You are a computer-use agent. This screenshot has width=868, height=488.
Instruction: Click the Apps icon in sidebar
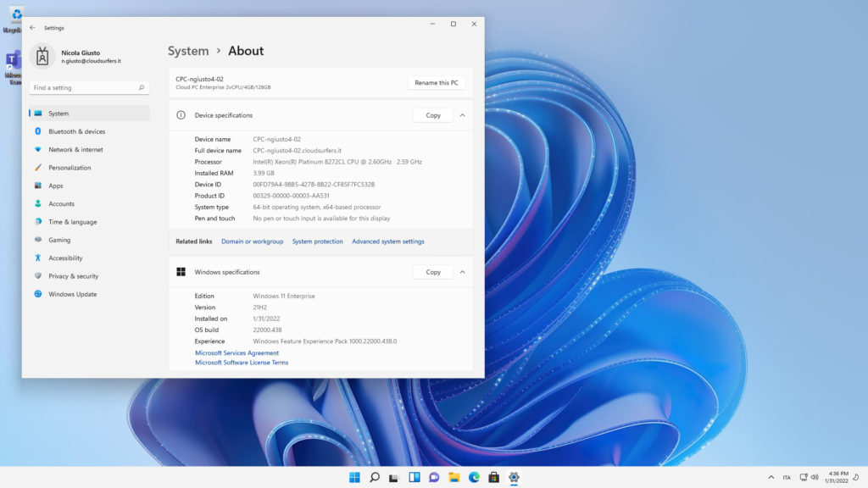click(x=37, y=186)
